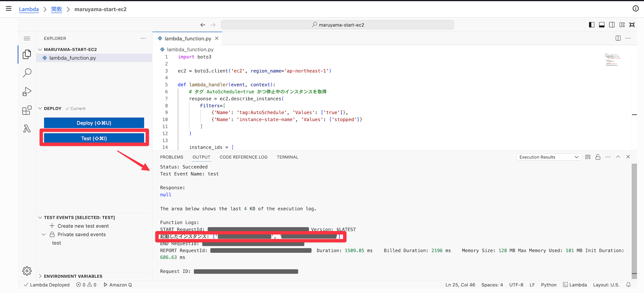Click Layout: U.S. keyboard layout indicator
Image resolution: width=644 pixels, height=293 pixels.
coord(606,285)
